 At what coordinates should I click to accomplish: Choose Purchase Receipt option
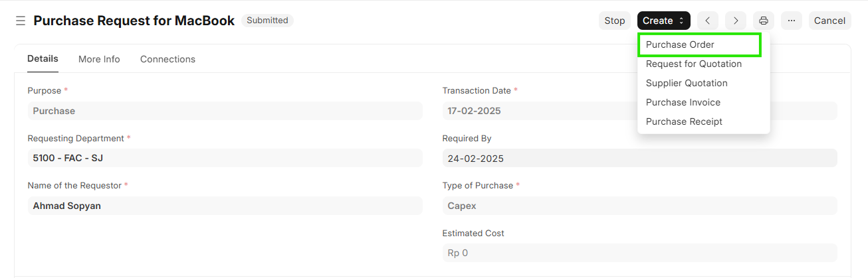coord(684,121)
